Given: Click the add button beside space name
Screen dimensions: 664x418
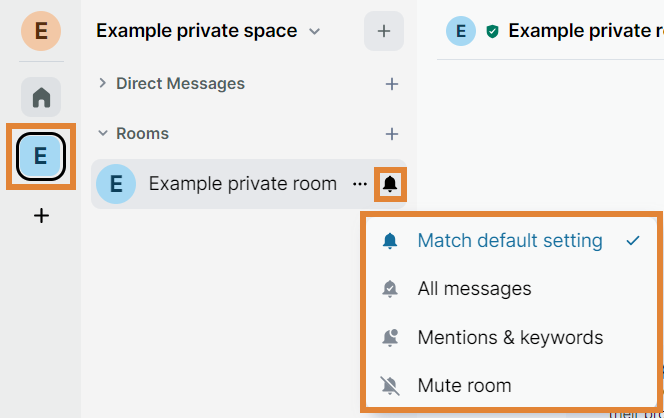Looking at the screenshot, I should click(x=384, y=31).
